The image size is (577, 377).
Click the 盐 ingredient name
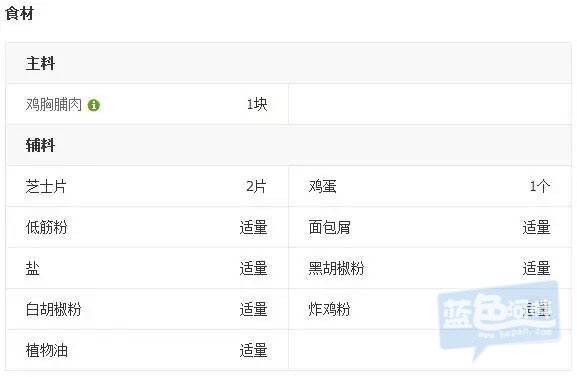(32, 268)
